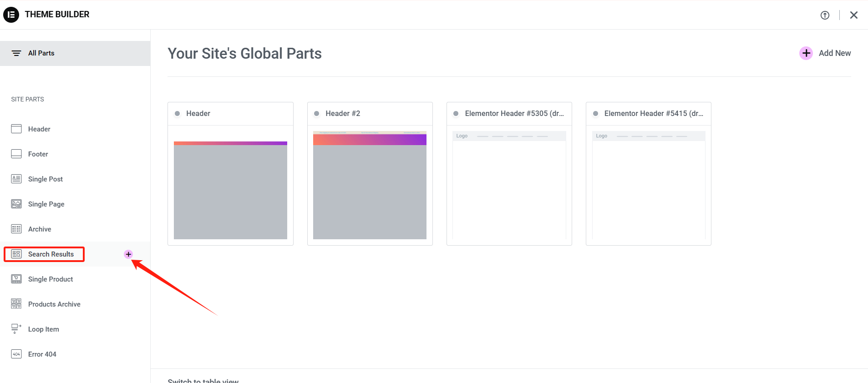Click the Error 404 icon
This screenshot has width=868, height=383.
tap(16, 354)
